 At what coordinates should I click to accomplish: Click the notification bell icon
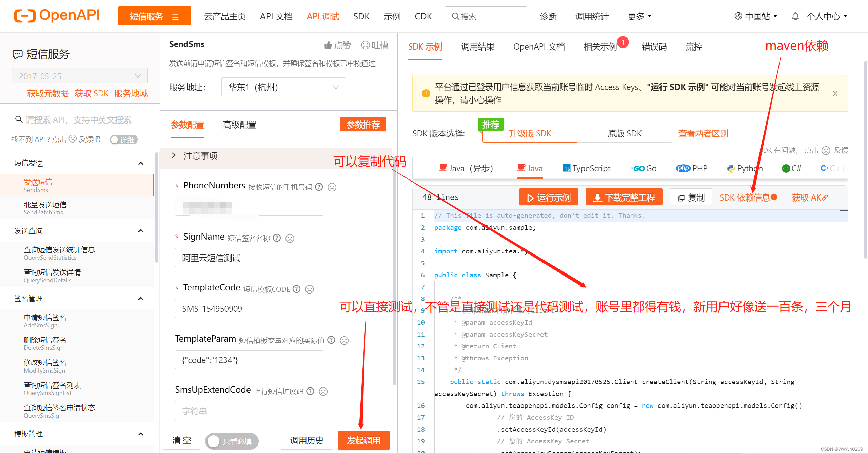click(x=795, y=16)
